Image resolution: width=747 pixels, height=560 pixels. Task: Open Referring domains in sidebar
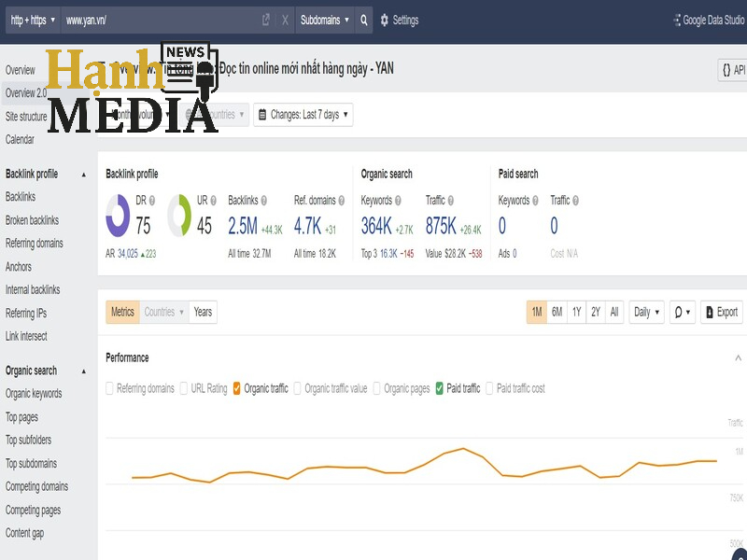35,244
